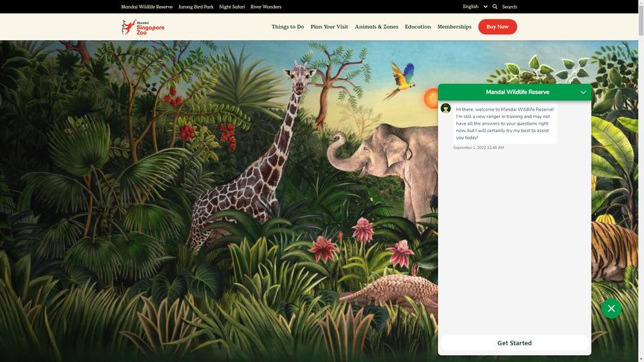This screenshot has height=362, width=644.
Task: Click the ranger's welcome message bubble
Action: tap(504, 123)
